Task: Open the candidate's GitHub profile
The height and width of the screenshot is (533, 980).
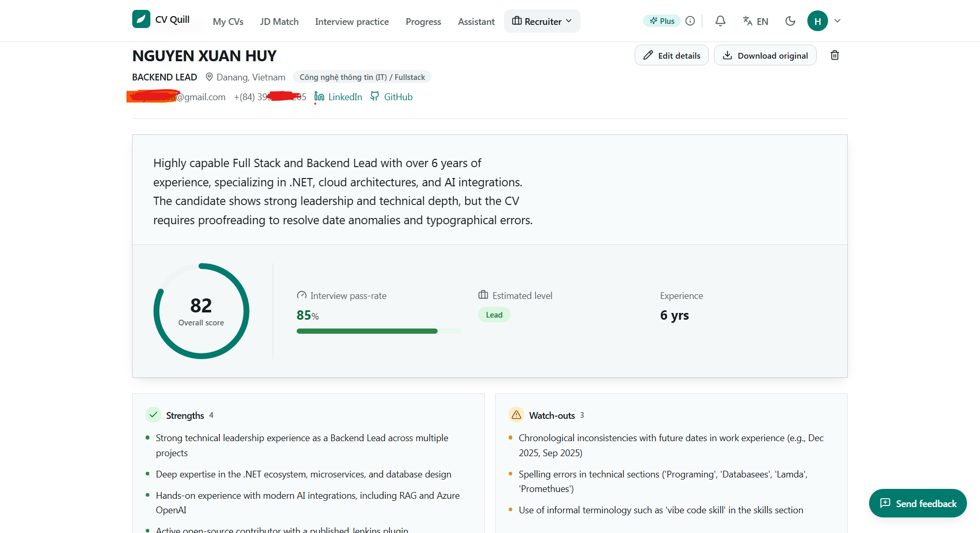Action: (391, 97)
